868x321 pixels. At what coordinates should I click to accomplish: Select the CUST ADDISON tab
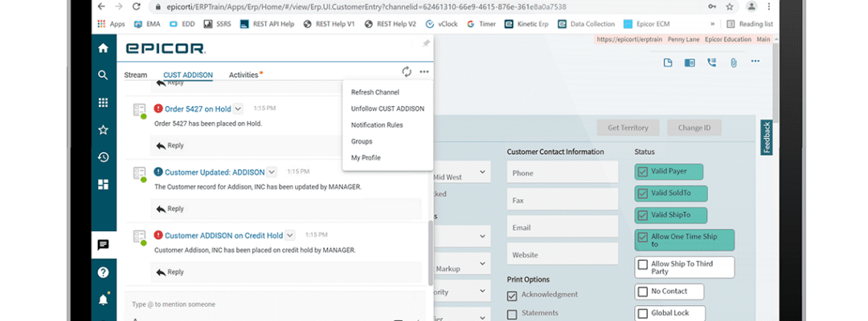(187, 75)
